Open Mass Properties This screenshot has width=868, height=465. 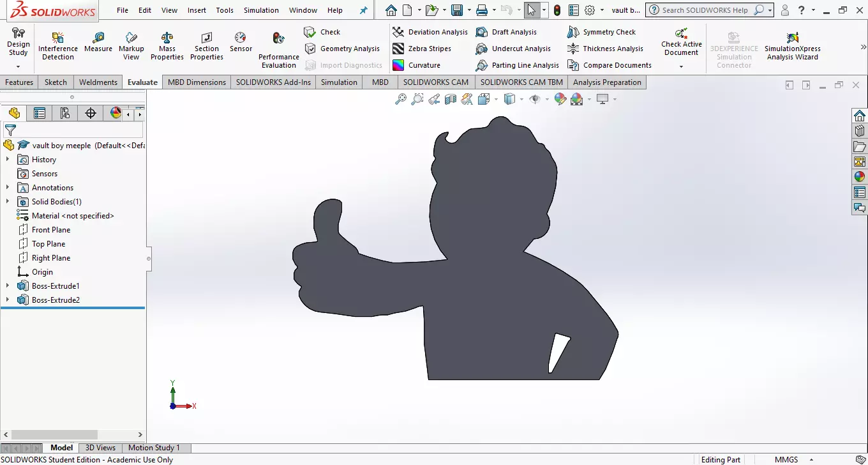pos(167,46)
